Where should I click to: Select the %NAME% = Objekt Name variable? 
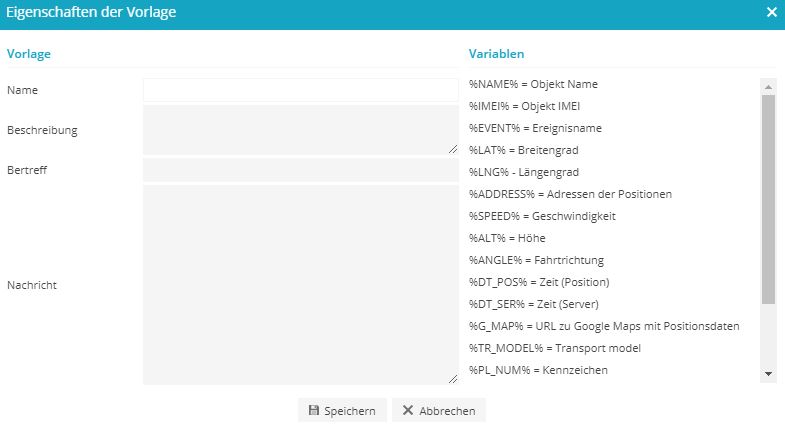[x=533, y=84]
